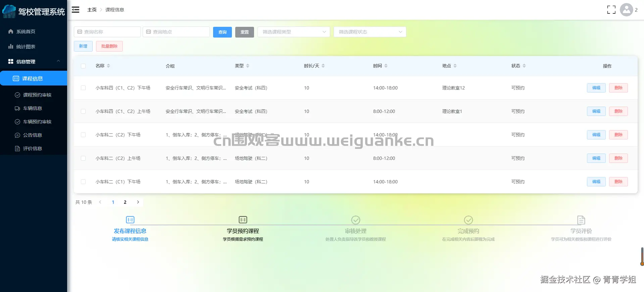644x292 pixels.
Task: Sort the table by 状态 column
Action: point(524,66)
